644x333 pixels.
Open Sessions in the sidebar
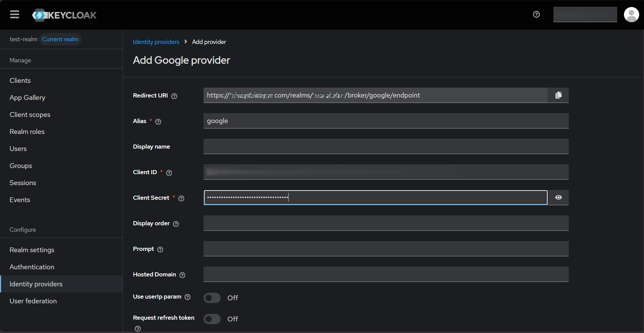61,183
